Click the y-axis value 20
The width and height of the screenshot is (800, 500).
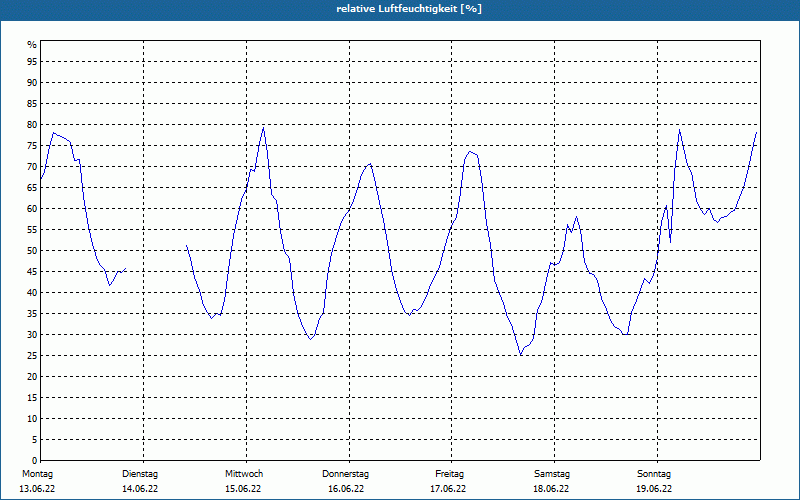click(32, 377)
